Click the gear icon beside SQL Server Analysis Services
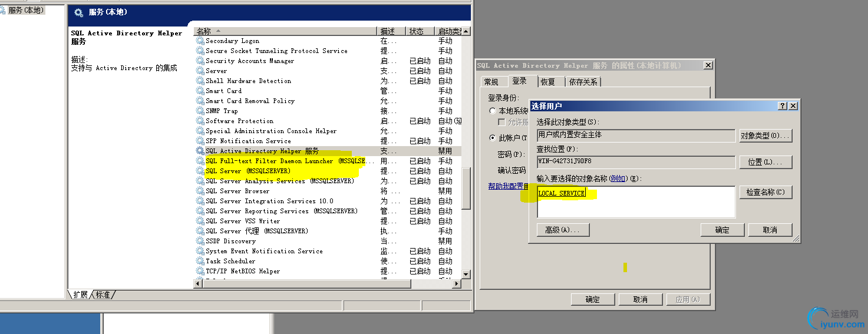This screenshot has height=334, width=868. tap(200, 181)
